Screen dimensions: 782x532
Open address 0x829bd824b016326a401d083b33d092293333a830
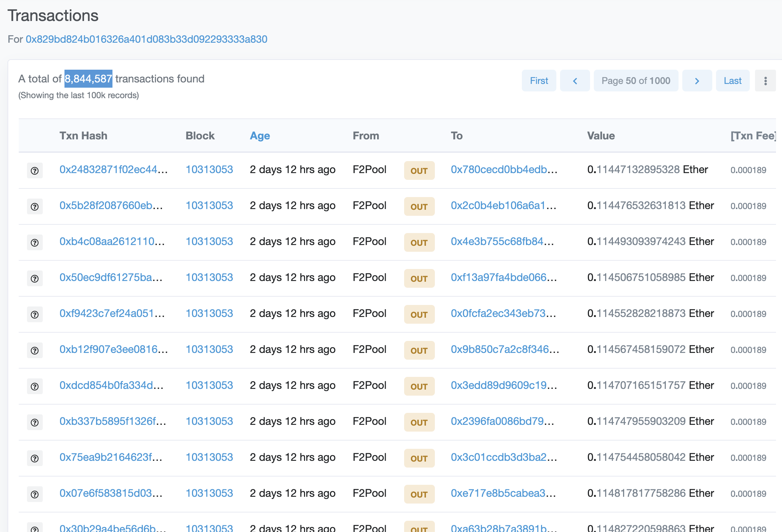tap(147, 39)
